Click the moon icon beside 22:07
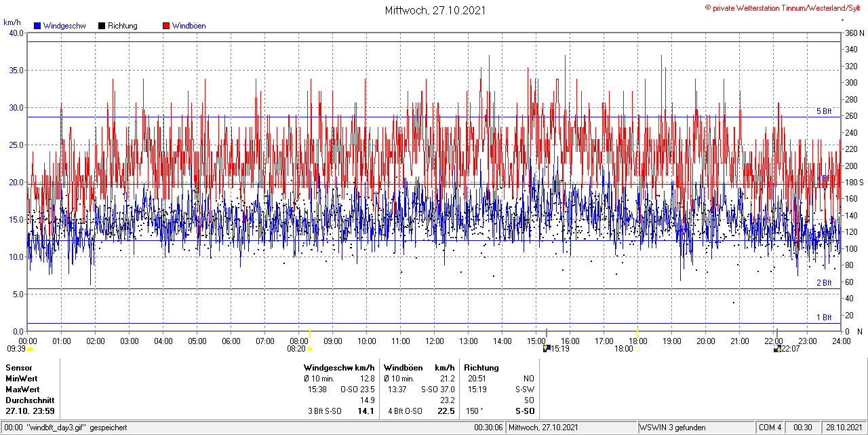Screen dimensions: 868x435 tap(777, 349)
